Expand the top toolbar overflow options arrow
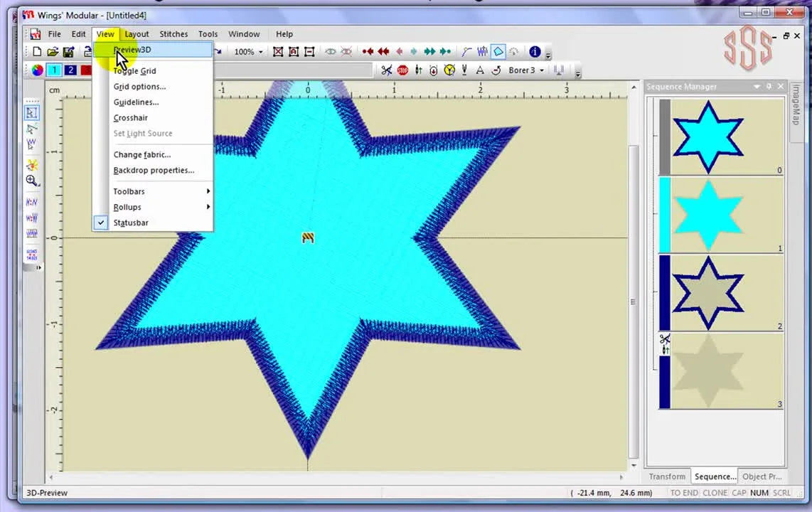Viewport: 812px width, 512px height. [548, 54]
